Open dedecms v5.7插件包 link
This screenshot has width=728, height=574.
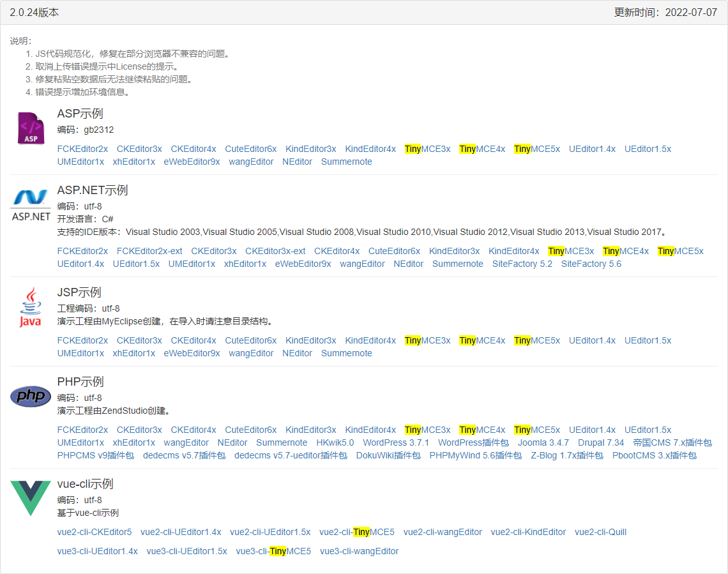pos(184,456)
